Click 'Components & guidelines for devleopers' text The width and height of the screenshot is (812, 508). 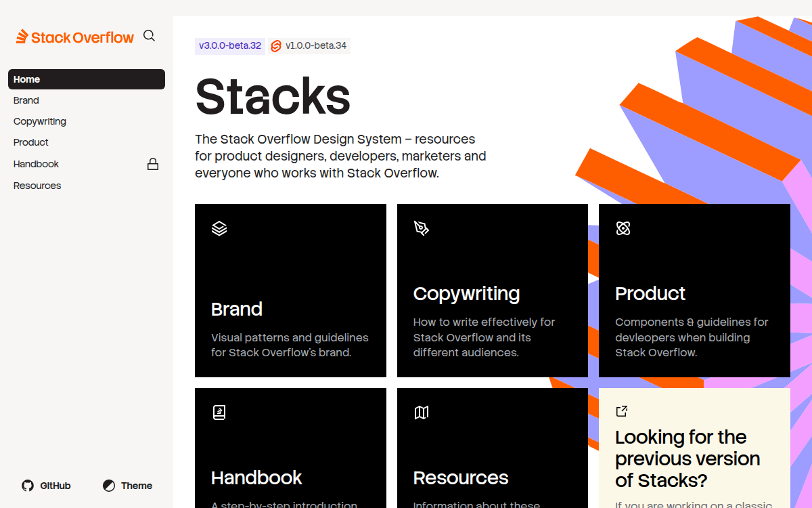tap(692, 337)
